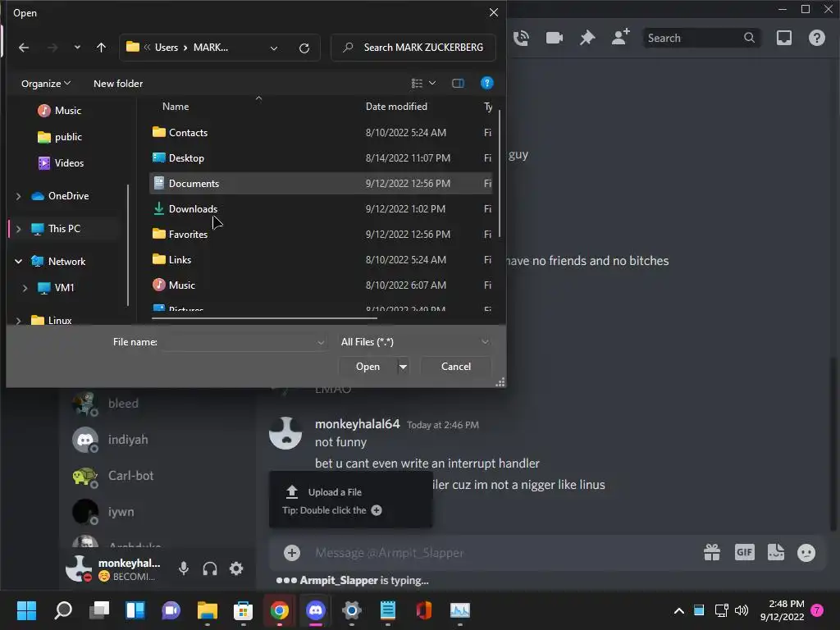
Task: Open the sticker picker
Action: click(776, 552)
